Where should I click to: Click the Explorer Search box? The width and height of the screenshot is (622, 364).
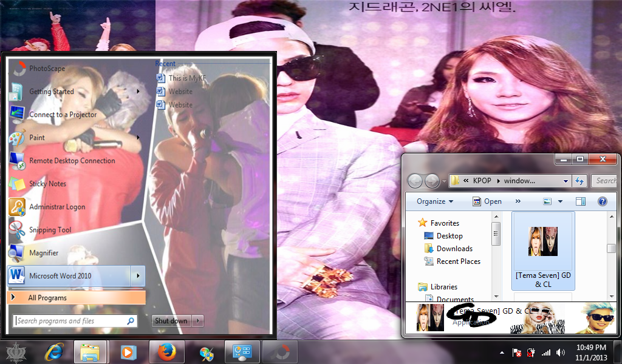[604, 181]
